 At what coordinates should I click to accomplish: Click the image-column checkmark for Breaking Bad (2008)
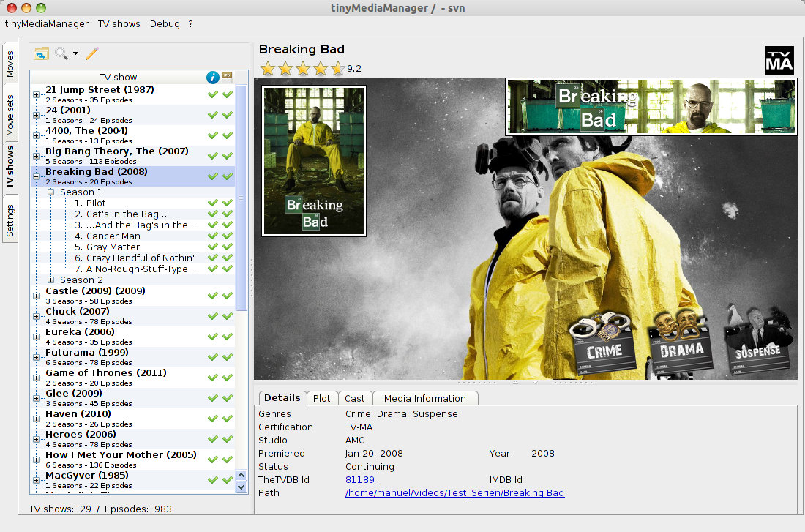tap(228, 176)
